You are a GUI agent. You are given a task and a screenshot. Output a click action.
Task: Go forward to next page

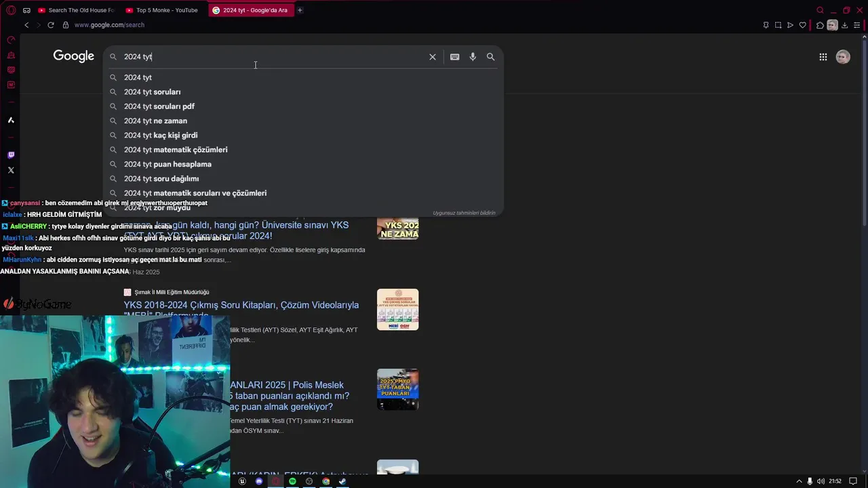(x=38, y=25)
